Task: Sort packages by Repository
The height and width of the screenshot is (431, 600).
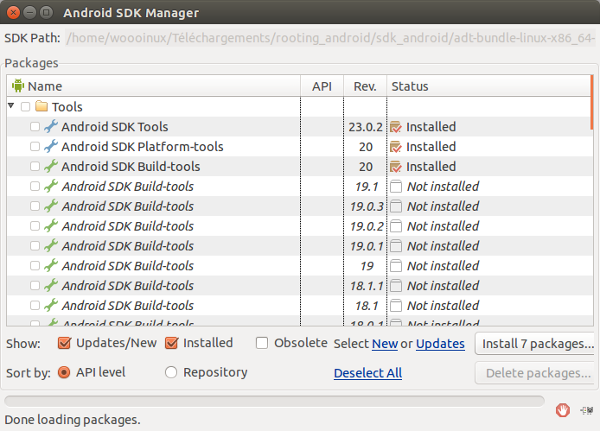Action: click(x=171, y=372)
